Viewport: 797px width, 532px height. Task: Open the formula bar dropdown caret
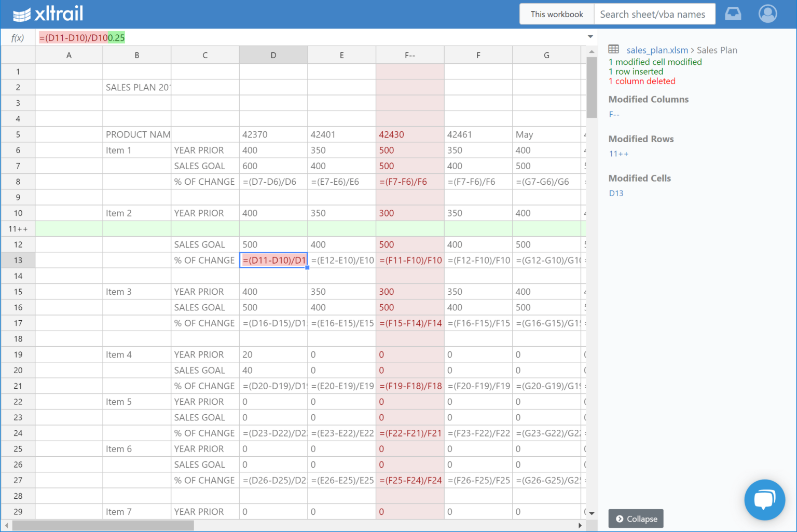(x=590, y=36)
